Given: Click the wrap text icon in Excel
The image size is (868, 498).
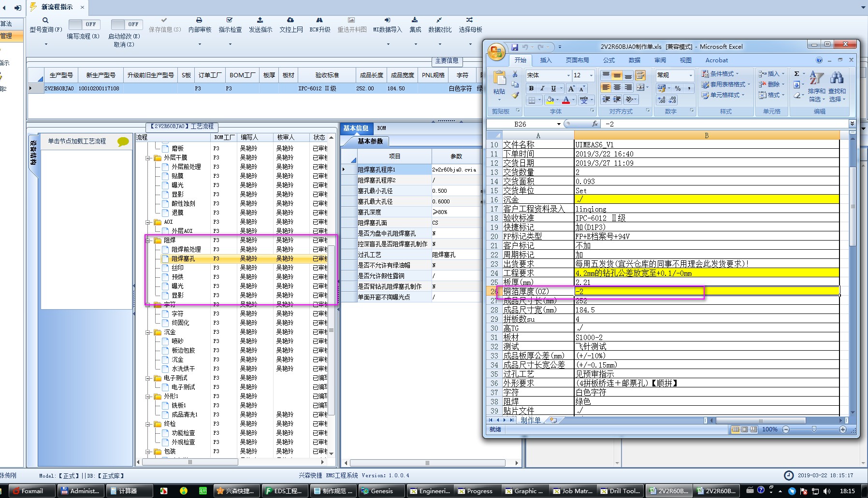Looking at the screenshot, I should tap(640, 75).
